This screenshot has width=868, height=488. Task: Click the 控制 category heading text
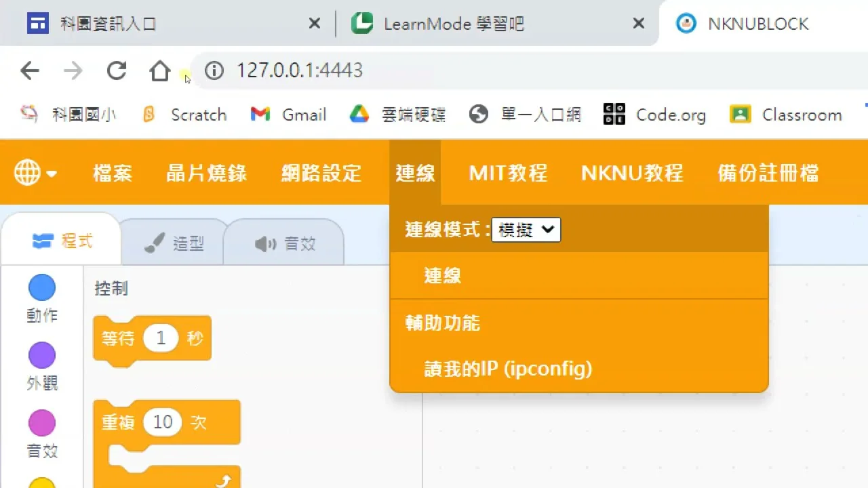(x=111, y=289)
